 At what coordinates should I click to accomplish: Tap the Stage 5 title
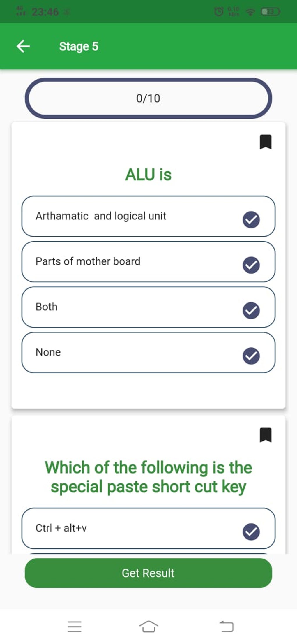(79, 47)
